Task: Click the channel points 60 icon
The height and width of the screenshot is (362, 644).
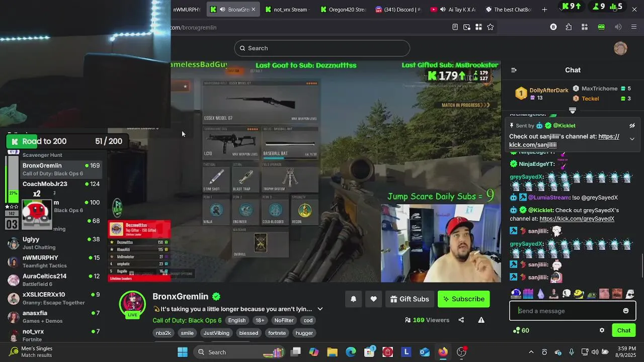Action: [x=521, y=330]
